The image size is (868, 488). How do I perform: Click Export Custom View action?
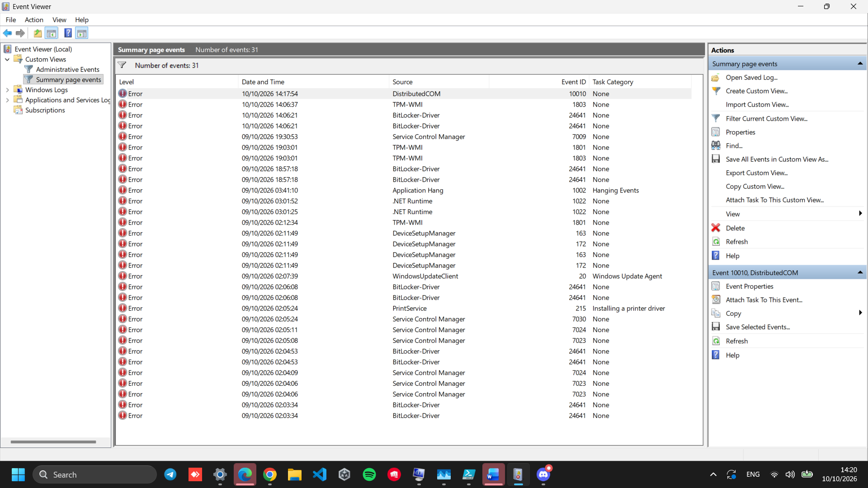pyautogui.click(x=757, y=173)
